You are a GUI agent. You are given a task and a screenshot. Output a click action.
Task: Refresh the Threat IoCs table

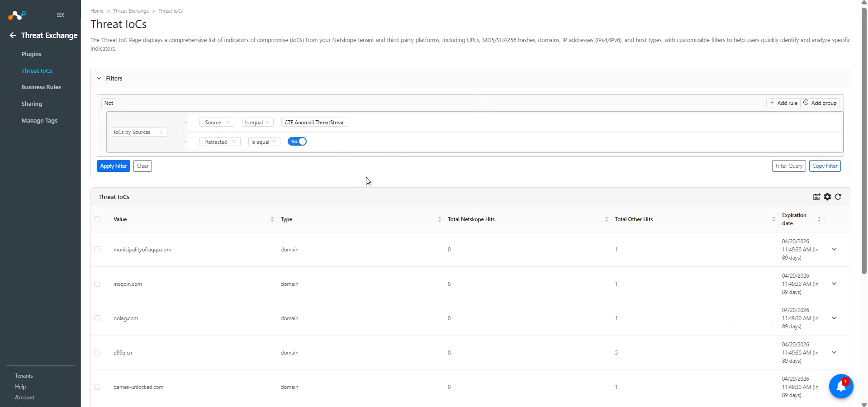coord(838,197)
